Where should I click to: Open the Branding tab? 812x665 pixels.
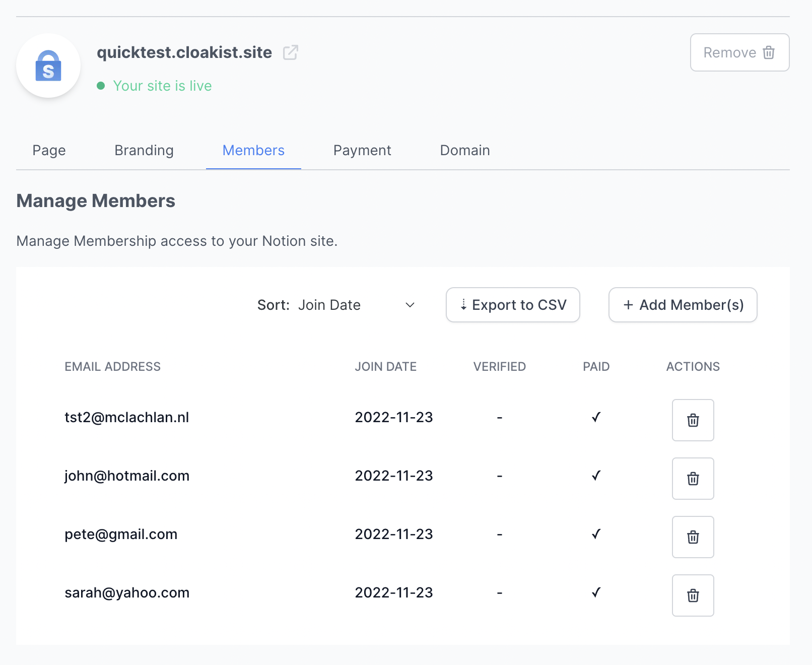pos(144,150)
